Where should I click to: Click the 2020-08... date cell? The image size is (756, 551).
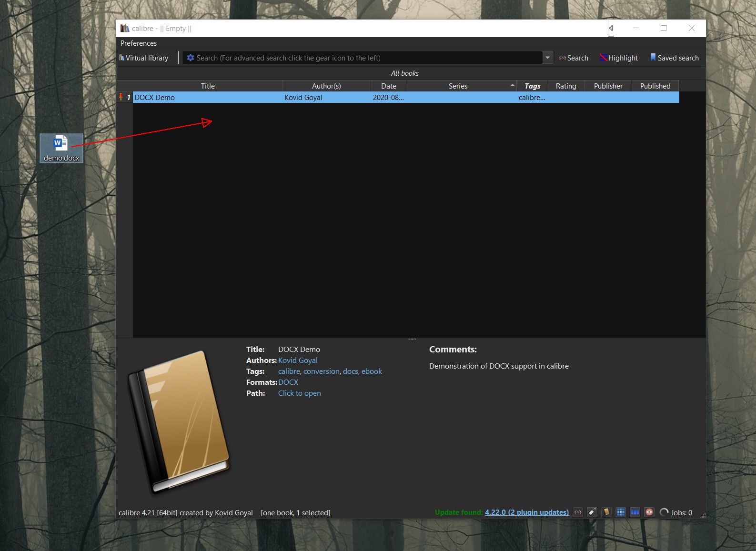point(388,98)
